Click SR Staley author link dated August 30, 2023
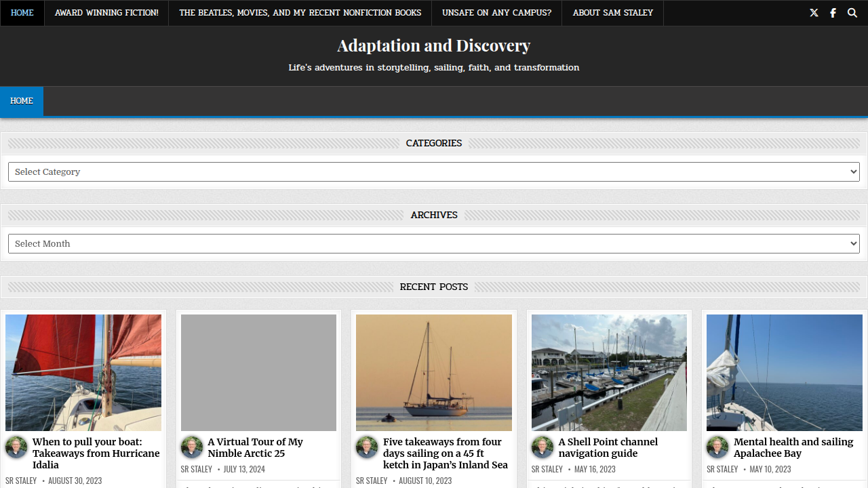 pos(21,481)
